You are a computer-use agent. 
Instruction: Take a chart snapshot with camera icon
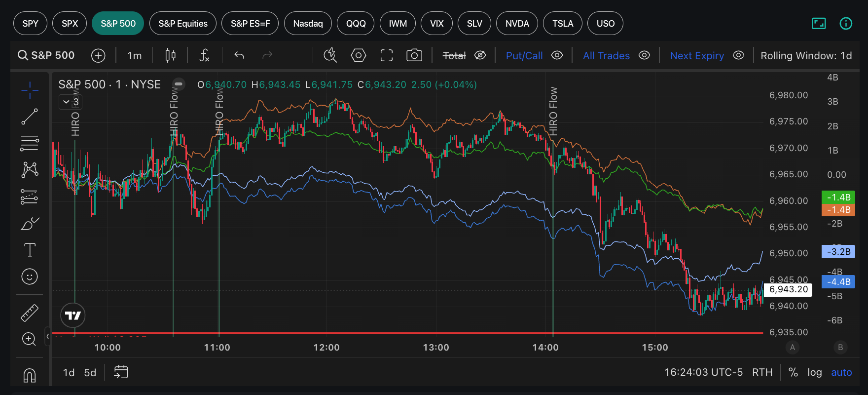(414, 55)
